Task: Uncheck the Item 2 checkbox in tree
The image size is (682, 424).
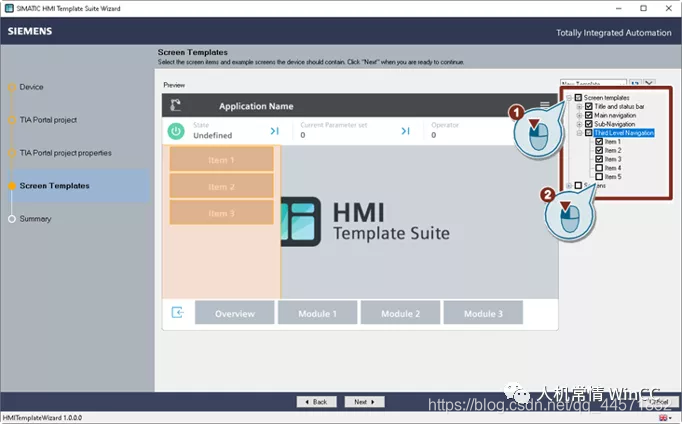Action: point(599,150)
